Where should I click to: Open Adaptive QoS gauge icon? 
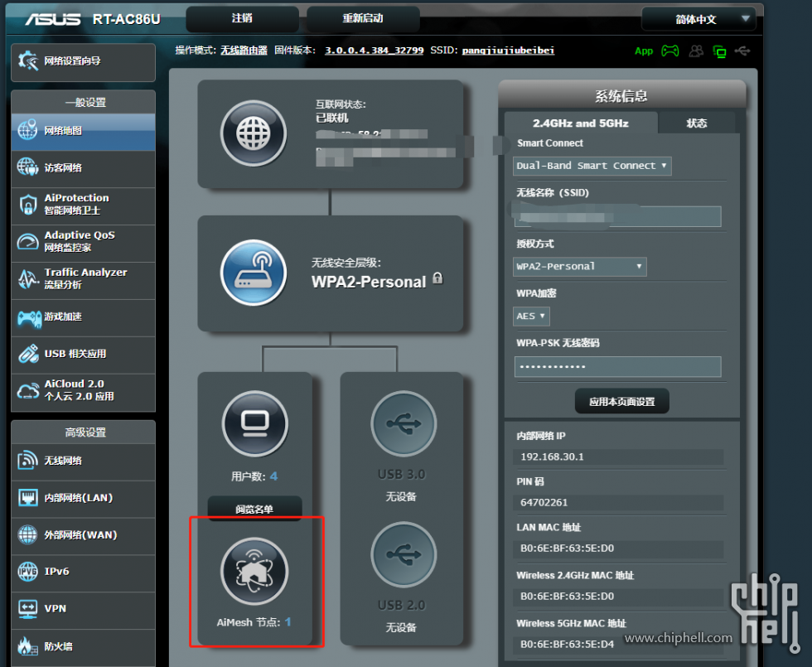(27, 241)
